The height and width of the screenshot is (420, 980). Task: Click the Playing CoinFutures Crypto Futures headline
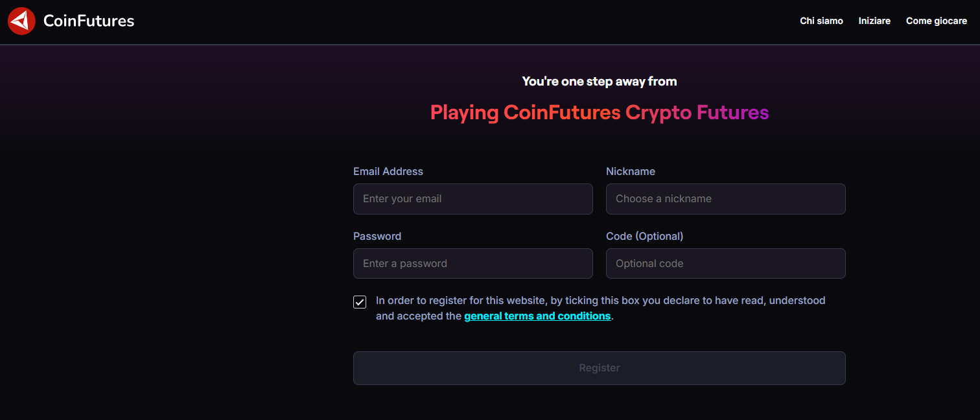(599, 113)
